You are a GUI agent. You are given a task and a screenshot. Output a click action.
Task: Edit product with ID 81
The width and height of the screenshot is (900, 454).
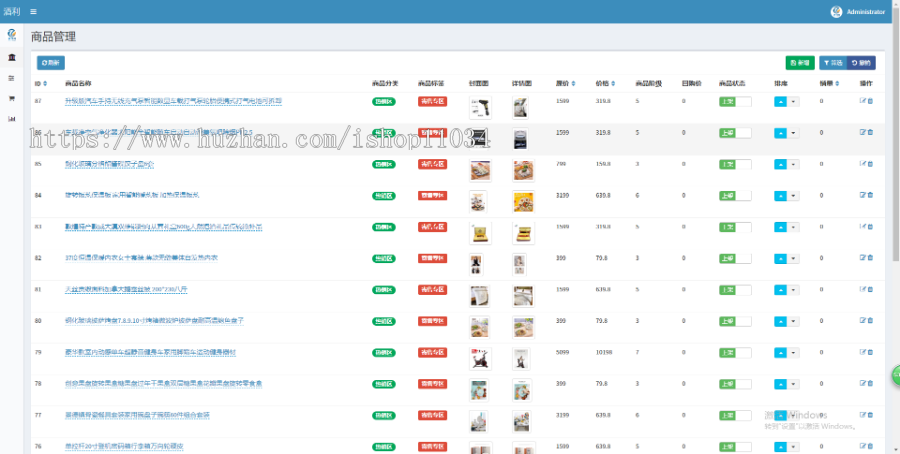(x=862, y=289)
